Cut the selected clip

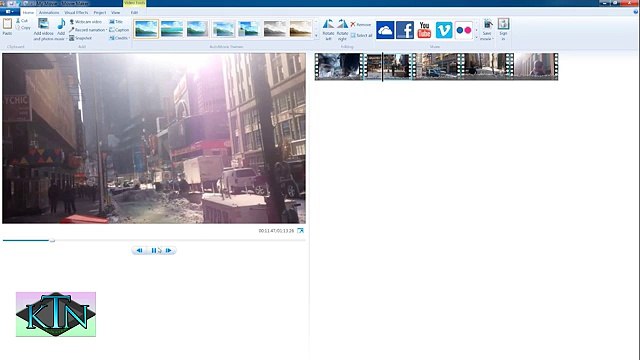point(22,20)
